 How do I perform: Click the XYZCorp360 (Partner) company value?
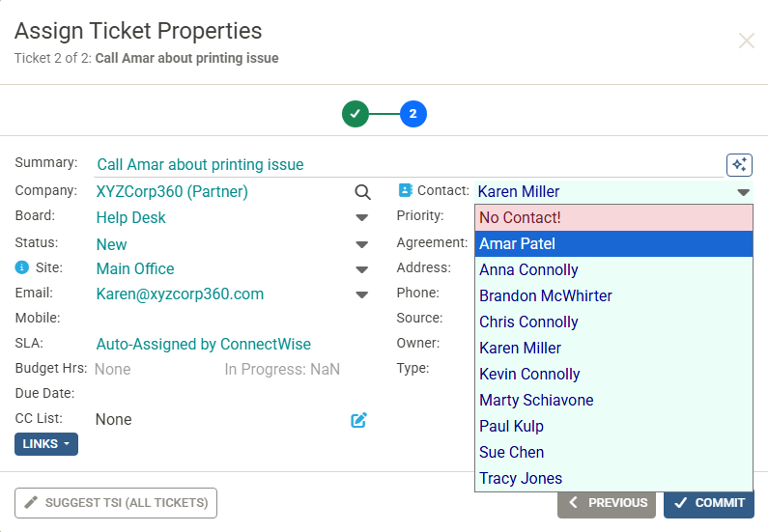click(172, 191)
